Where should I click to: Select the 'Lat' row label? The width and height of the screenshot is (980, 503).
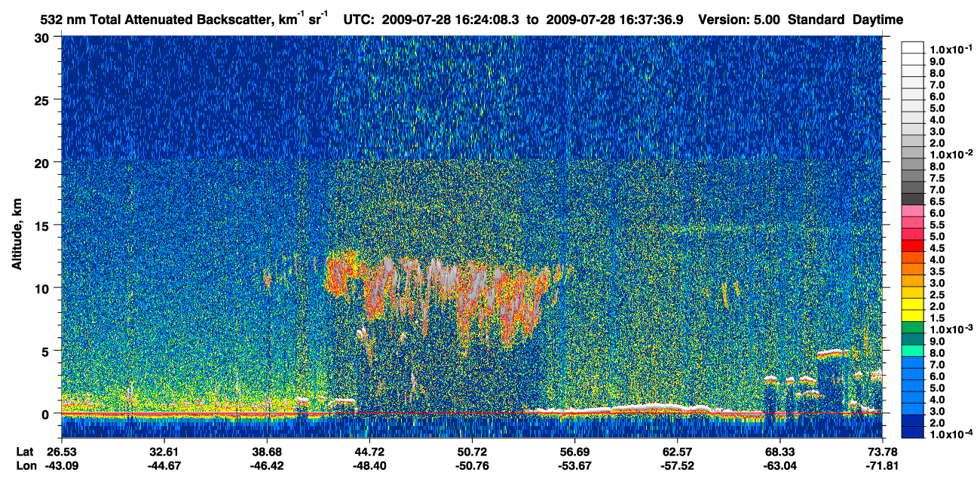(x=24, y=452)
